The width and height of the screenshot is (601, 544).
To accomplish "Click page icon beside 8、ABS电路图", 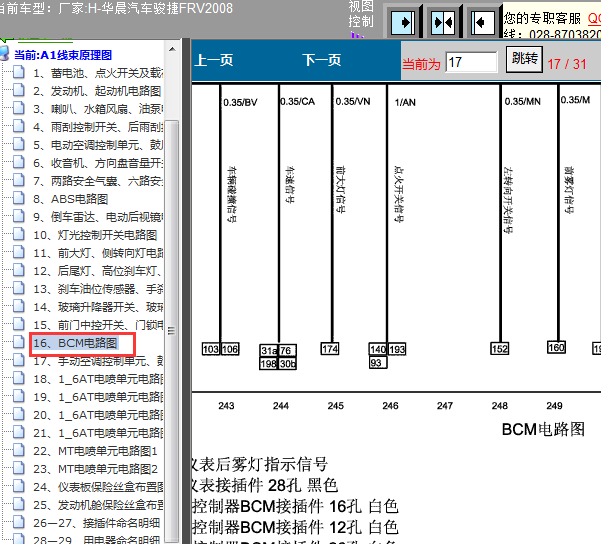I will (19, 198).
